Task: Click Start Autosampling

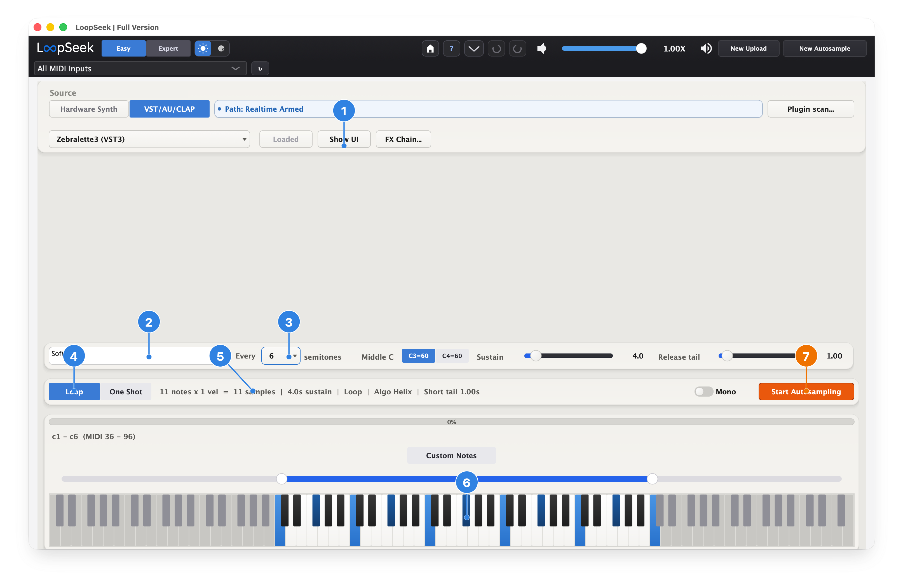Action: [x=806, y=392]
